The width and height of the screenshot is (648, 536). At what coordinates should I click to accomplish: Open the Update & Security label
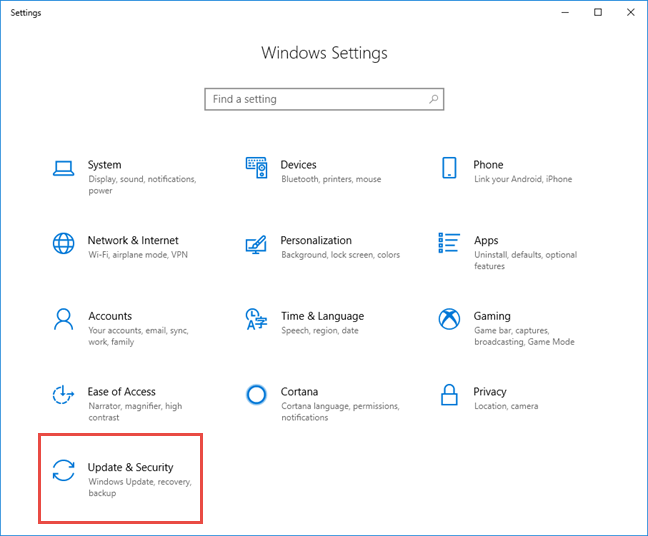(x=130, y=467)
